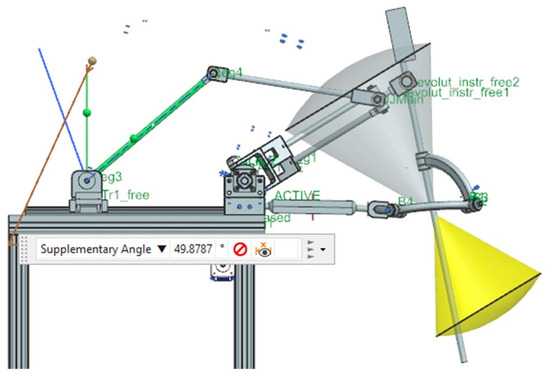
Task: Select the green dot on vertical line
Action: click(x=87, y=113)
